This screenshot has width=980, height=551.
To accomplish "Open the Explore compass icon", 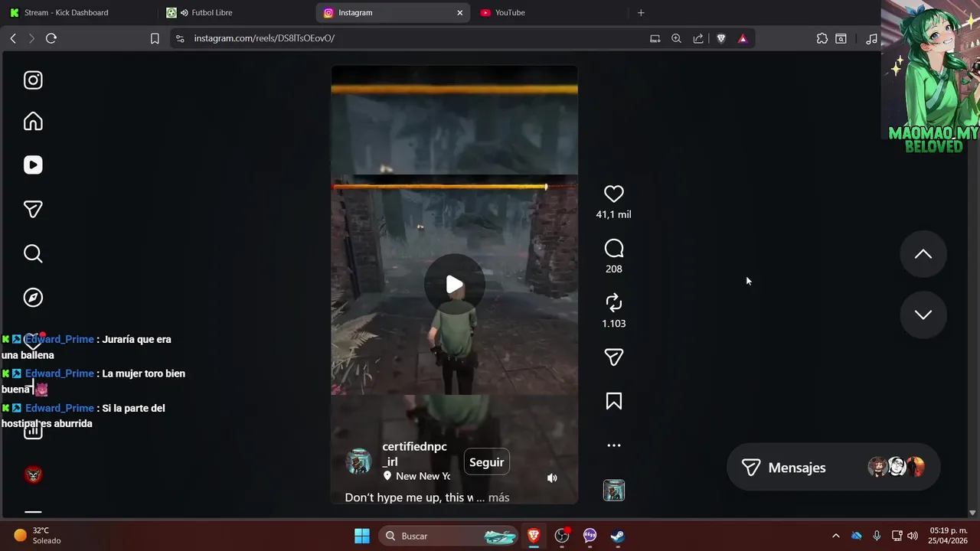I will click(x=33, y=298).
